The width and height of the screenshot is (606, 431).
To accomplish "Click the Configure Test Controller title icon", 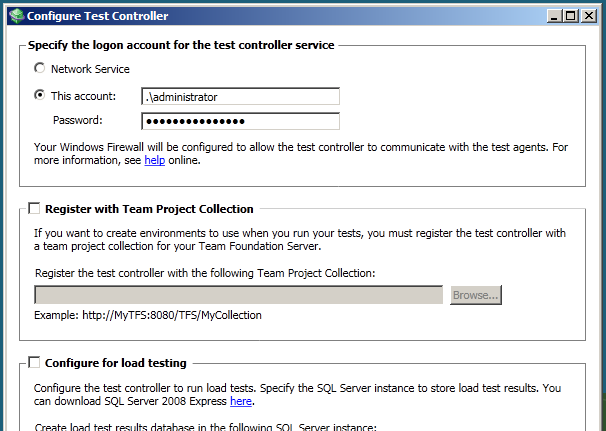I will point(17,16).
